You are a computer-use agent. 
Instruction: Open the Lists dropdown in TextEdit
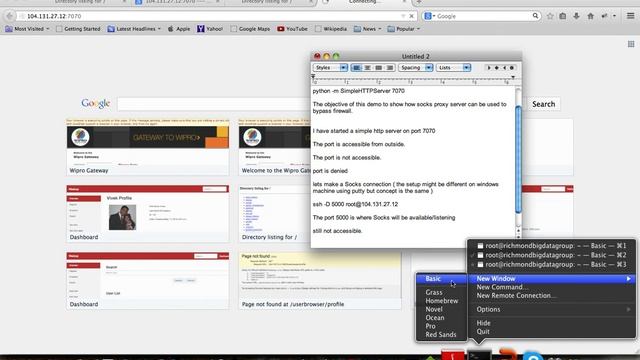[453, 68]
